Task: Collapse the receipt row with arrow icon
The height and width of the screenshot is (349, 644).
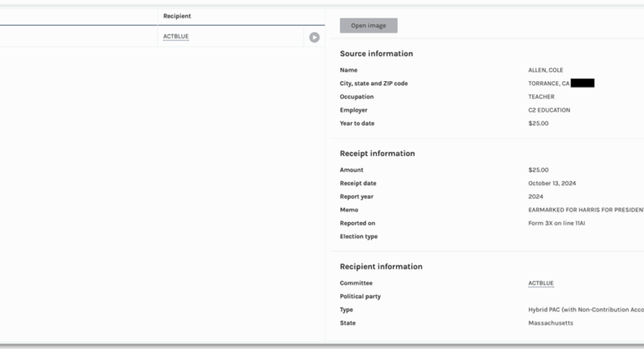Action: (314, 37)
